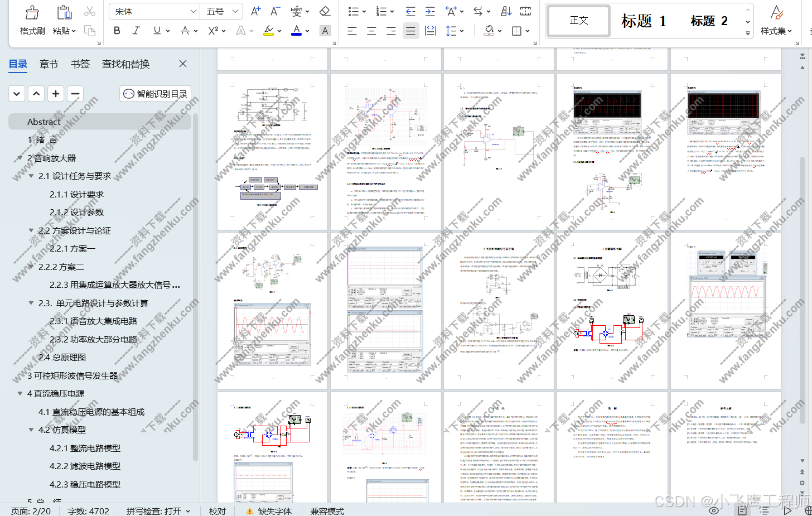Viewport: 812px width, 516px height.
Task: Click the Paste (粘贴) clipboard icon
Action: (x=65, y=13)
